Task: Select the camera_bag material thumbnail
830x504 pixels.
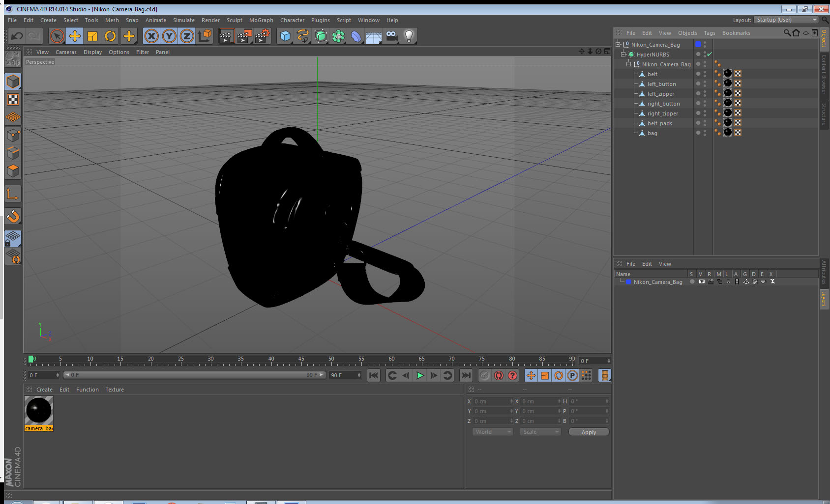Action: (39, 410)
